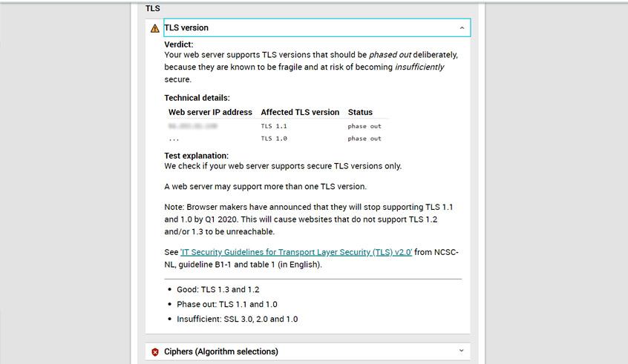Screen dimensions: 628x364
Task: Click the Status column header
Action: pyautogui.click(x=360, y=113)
